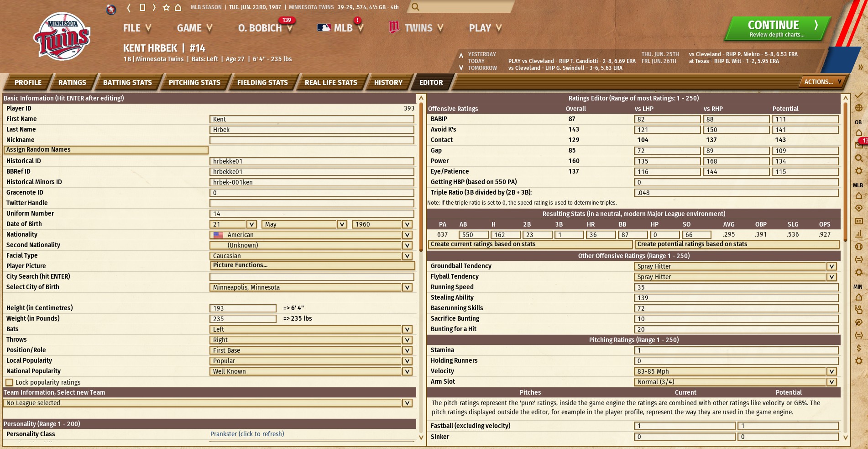Go back with the left arrow icon
This screenshot has height=449, width=868.
(x=129, y=7)
